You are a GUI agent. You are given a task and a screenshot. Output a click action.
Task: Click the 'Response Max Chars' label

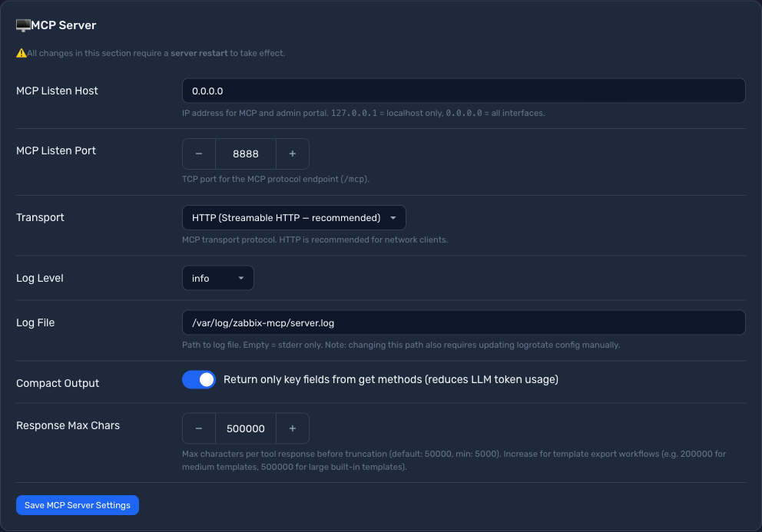(x=68, y=425)
